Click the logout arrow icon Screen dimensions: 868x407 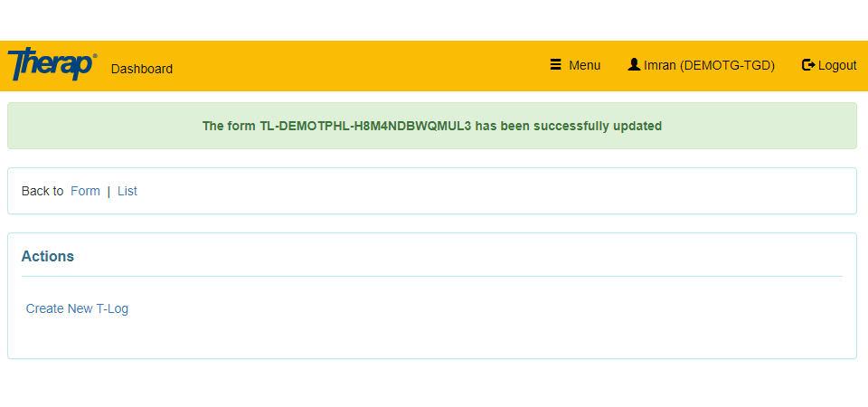pyautogui.click(x=808, y=65)
